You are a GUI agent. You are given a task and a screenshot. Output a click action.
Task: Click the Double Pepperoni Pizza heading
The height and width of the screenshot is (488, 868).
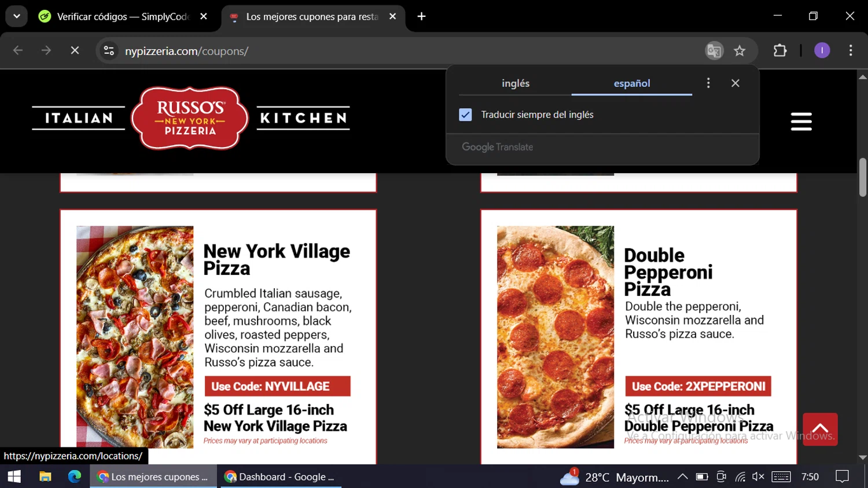pyautogui.click(x=668, y=272)
